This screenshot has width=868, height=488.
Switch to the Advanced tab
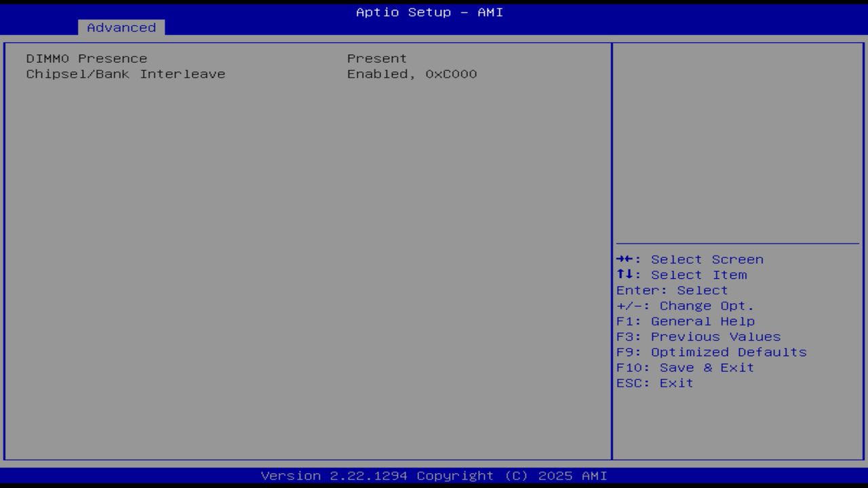[x=121, y=28]
